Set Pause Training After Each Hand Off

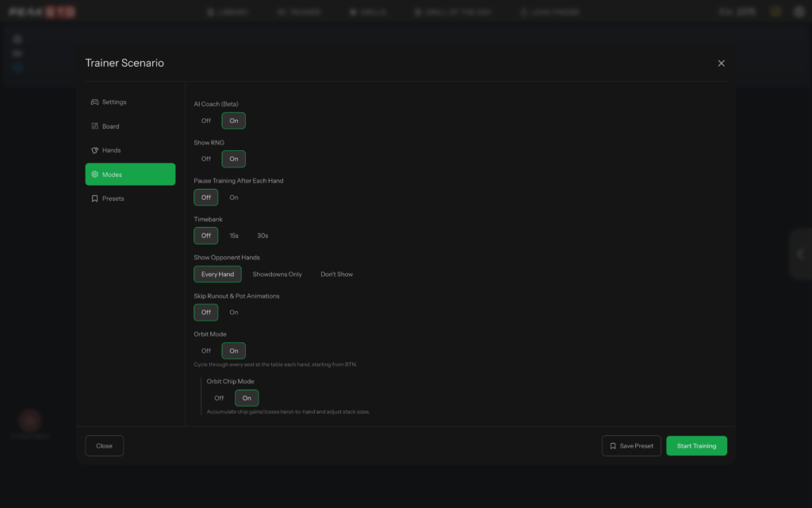tap(206, 198)
